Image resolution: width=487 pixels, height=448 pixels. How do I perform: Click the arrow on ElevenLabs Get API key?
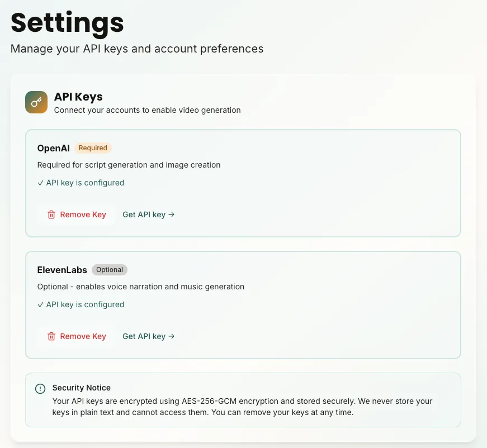click(171, 336)
